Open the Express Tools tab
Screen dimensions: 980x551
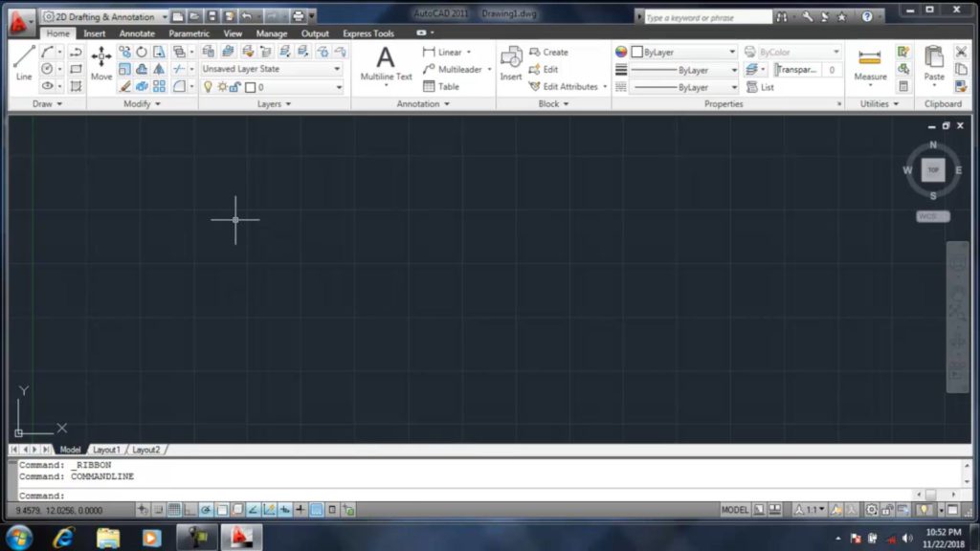[x=368, y=33]
